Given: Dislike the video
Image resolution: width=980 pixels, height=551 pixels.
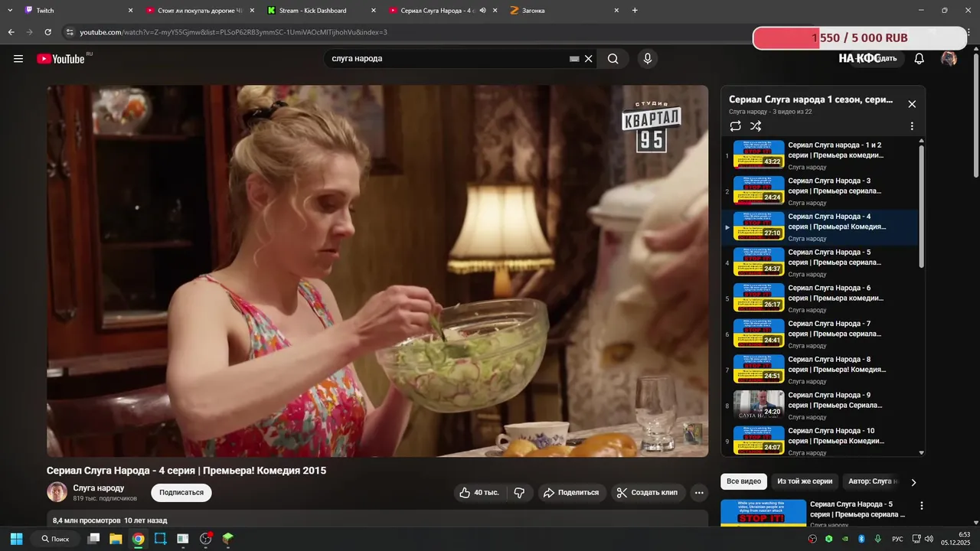Looking at the screenshot, I should (x=519, y=493).
